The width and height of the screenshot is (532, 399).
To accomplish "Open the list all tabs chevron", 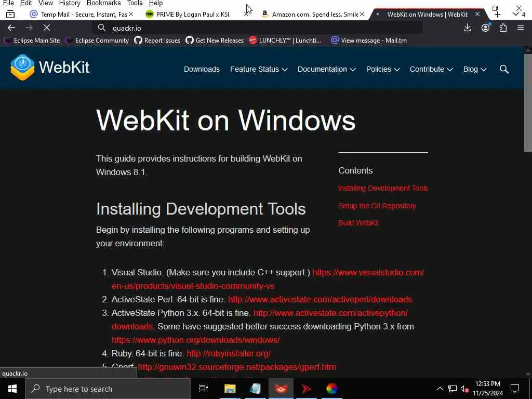I will click(x=516, y=14).
